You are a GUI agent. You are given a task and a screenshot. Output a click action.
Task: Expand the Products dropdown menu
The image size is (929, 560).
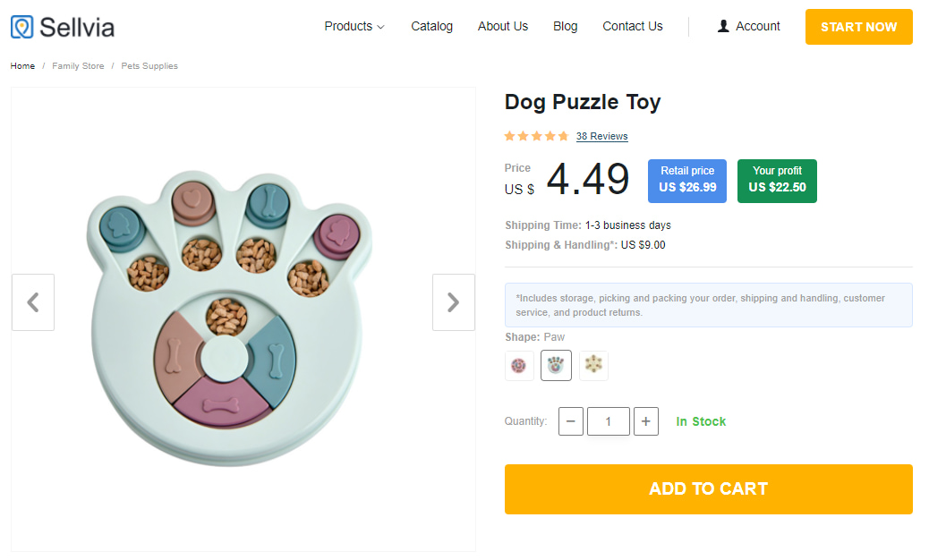pyautogui.click(x=354, y=27)
